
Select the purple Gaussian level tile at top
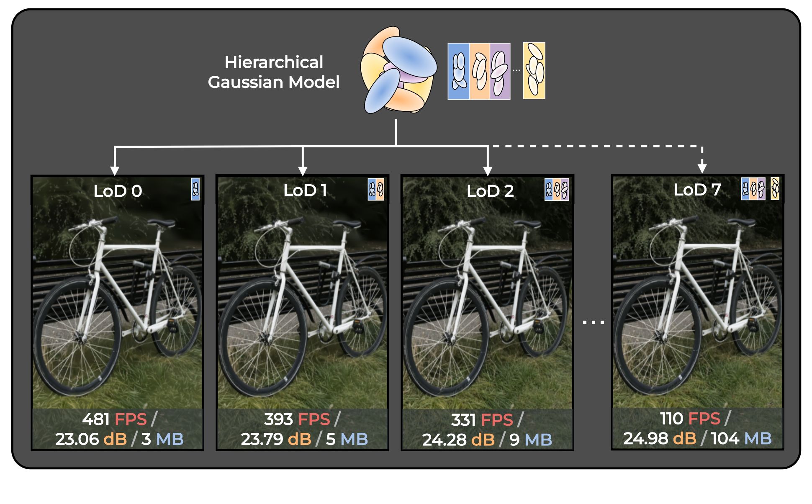500,71
